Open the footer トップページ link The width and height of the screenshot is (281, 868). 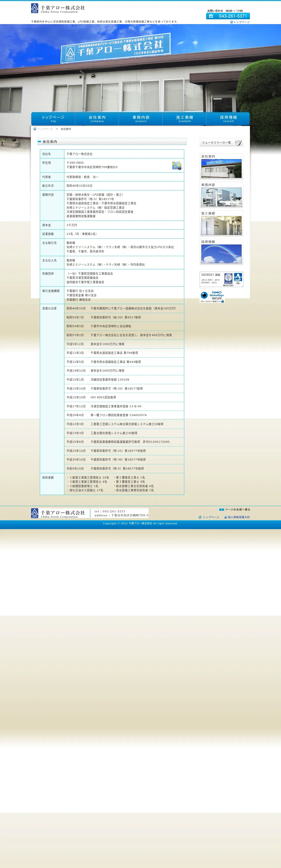[209, 517]
